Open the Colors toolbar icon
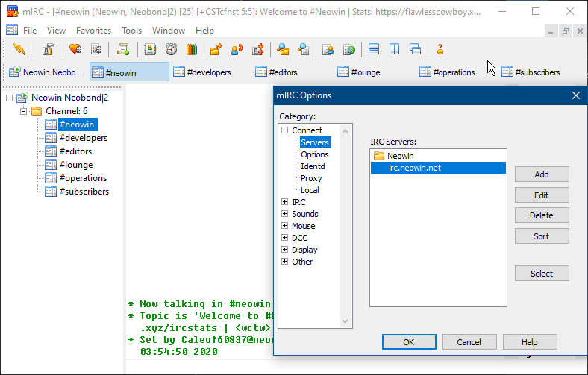Viewport: 588px width, 375px height. 191,50
